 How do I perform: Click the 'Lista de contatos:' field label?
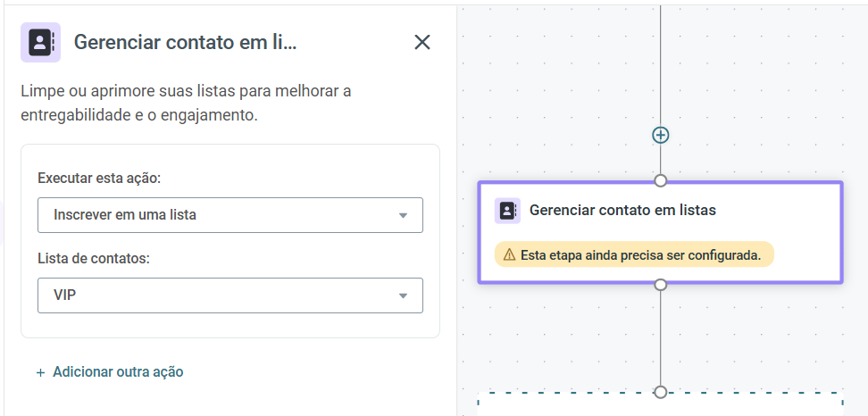[x=94, y=258]
